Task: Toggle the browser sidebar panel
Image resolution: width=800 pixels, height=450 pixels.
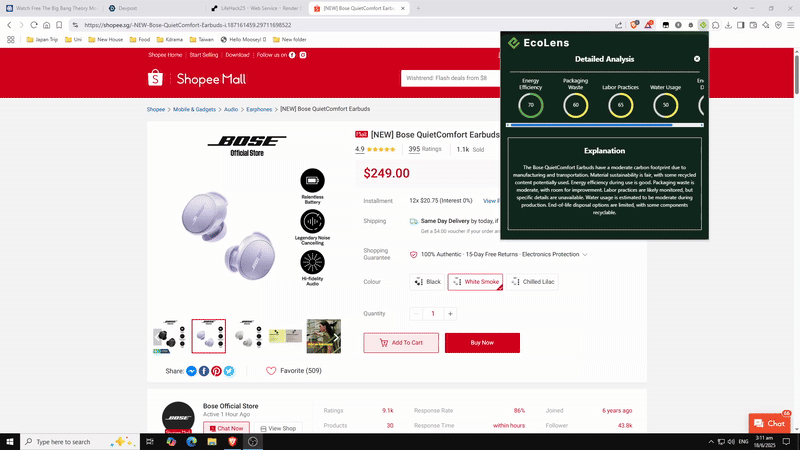Action: 741,25
